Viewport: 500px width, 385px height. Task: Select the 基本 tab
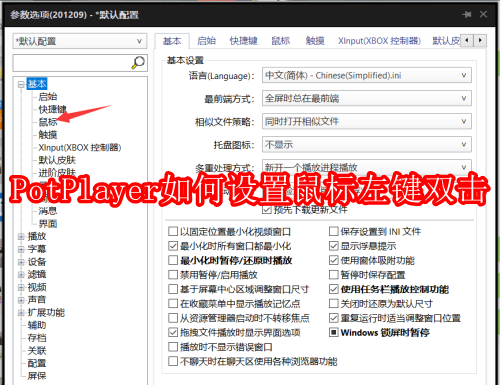point(172,41)
